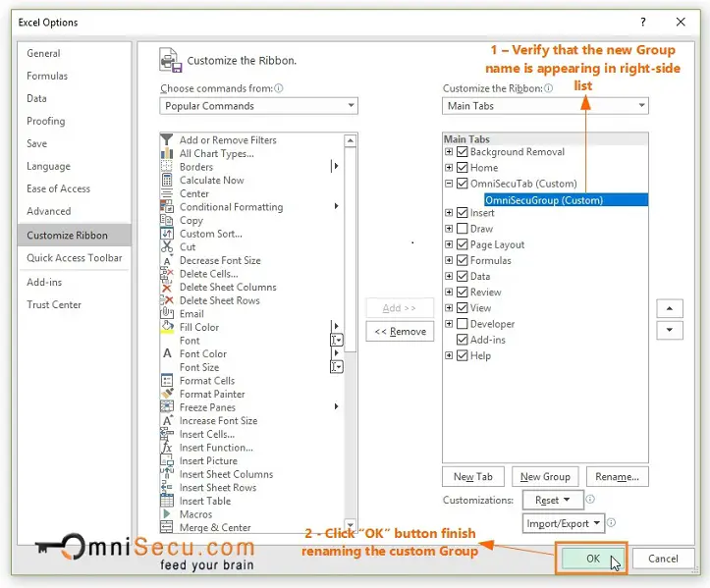The width and height of the screenshot is (710, 588).
Task: Uncheck the Help tab checkbox
Action: 462,355
